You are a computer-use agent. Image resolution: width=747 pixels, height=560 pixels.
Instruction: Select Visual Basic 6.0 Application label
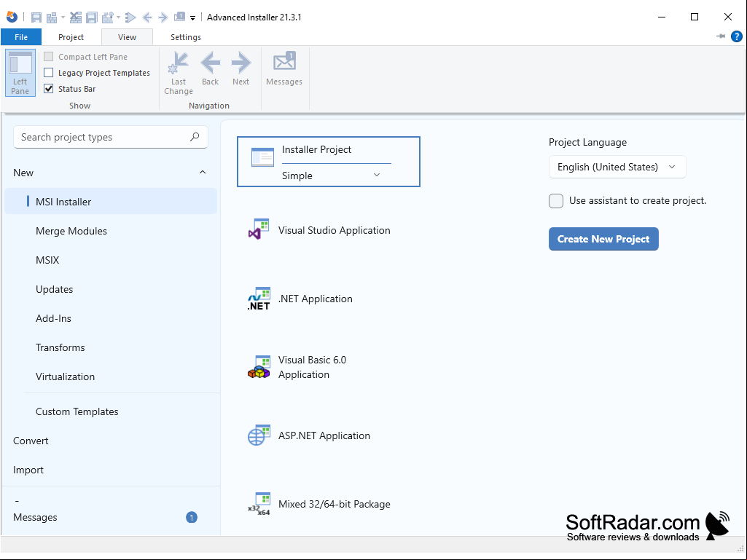[x=312, y=367]
